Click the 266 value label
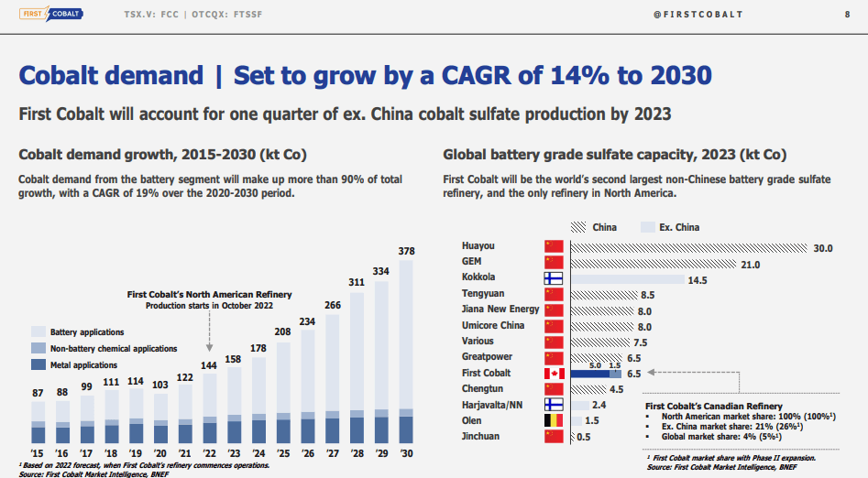Viewport: 868px width, 478px height. [x=333, y=305]
